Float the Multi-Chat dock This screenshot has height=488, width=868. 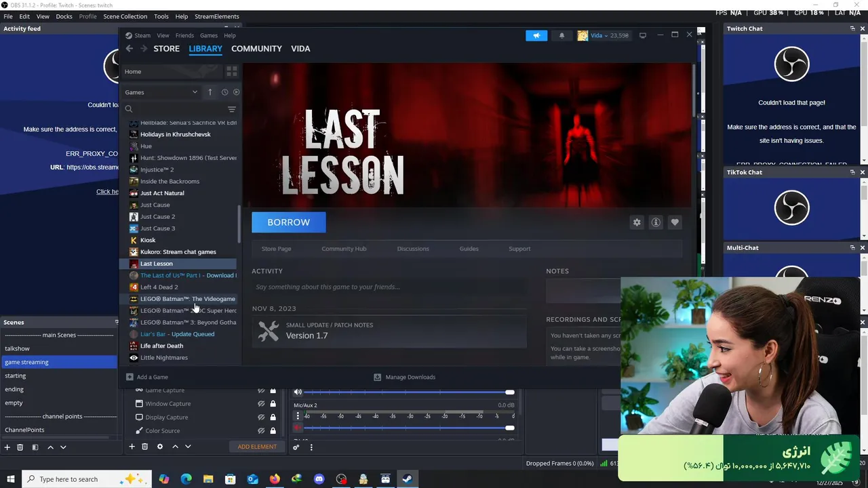pyautogui.click(x=852, y=247)
